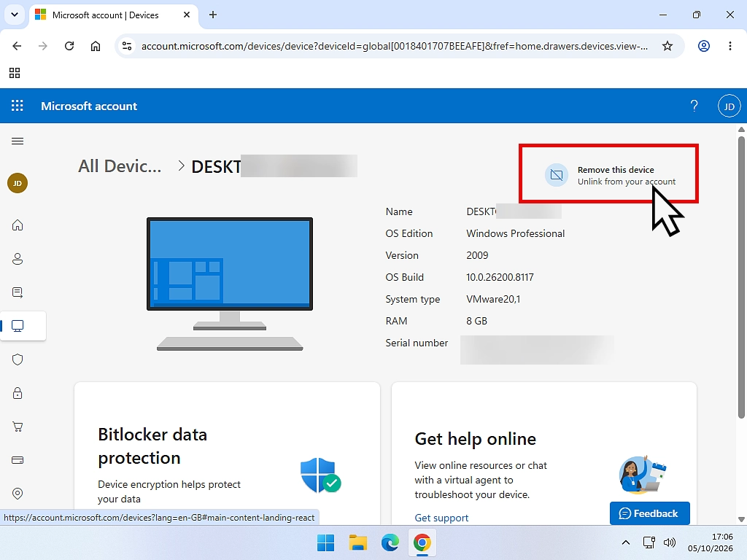Select the Version value 2009
This screenshot has width=747, height=560.
click(x=477, y=255)
